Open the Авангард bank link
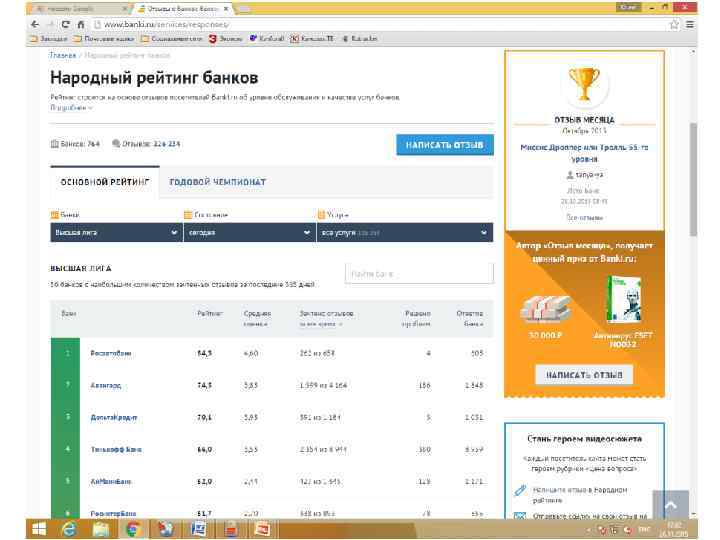 tap(106, 385)
